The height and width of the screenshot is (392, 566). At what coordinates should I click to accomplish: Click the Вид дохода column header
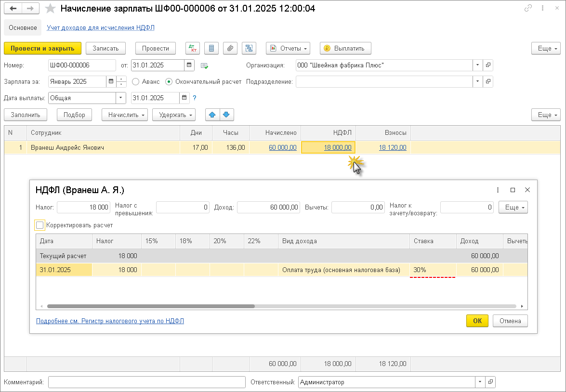pyautogui.click(x=343, y=241)
